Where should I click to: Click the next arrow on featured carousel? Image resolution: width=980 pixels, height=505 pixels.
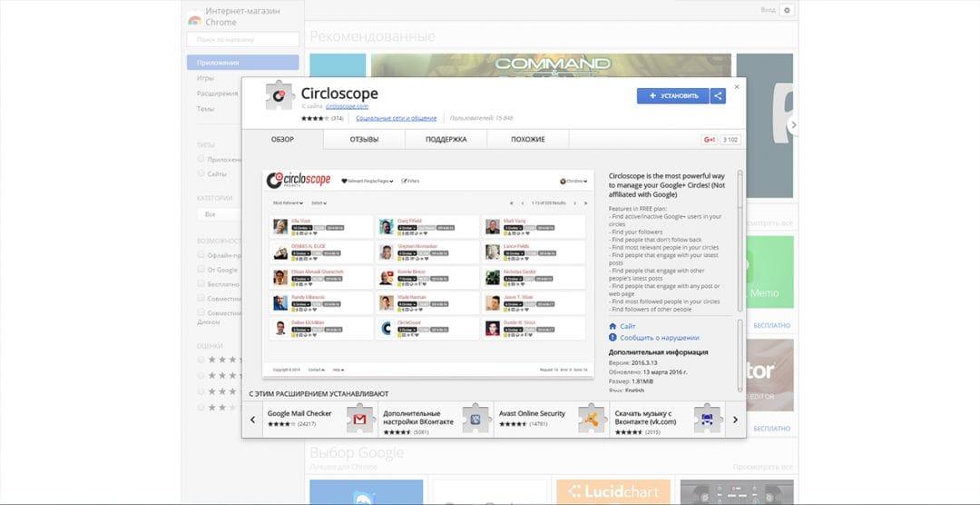click(x=793, y=125)
